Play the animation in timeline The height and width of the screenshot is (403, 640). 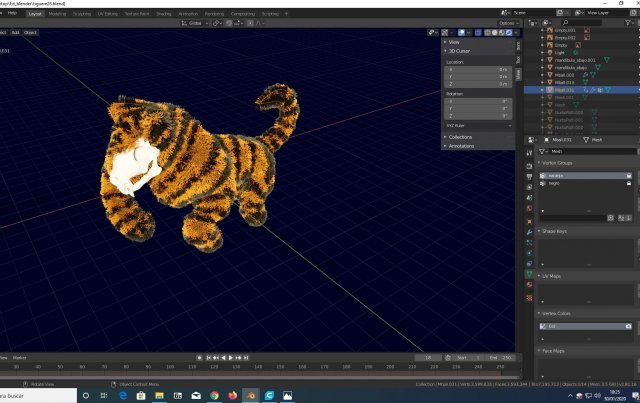[231, 358]
